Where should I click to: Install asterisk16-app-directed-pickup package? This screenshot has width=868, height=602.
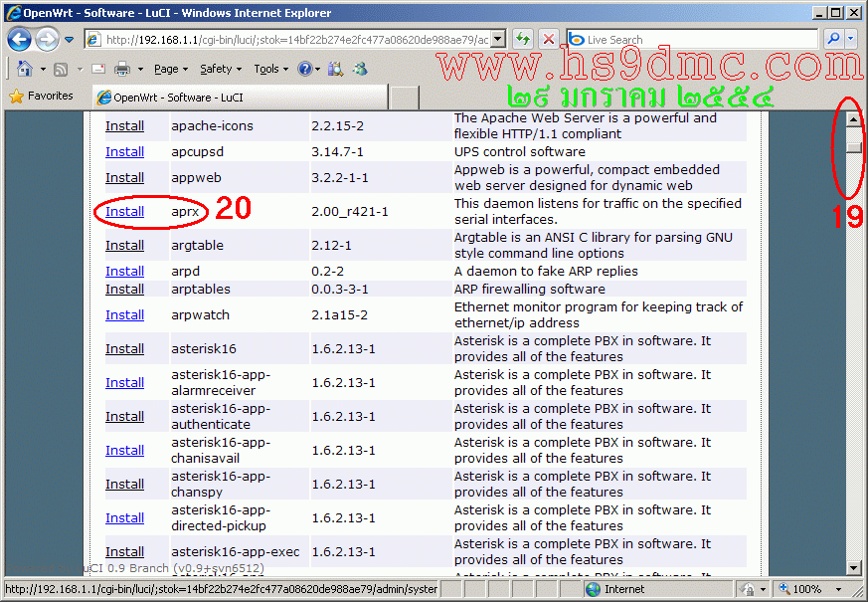pyautogui.click(x=124, y=517)
